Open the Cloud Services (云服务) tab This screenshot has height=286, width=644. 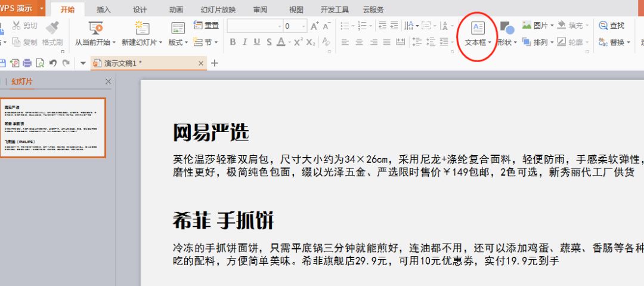373,10
